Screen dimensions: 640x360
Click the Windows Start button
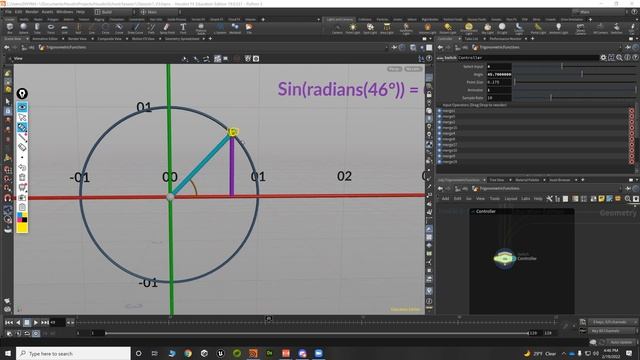(x=7, y=353)
